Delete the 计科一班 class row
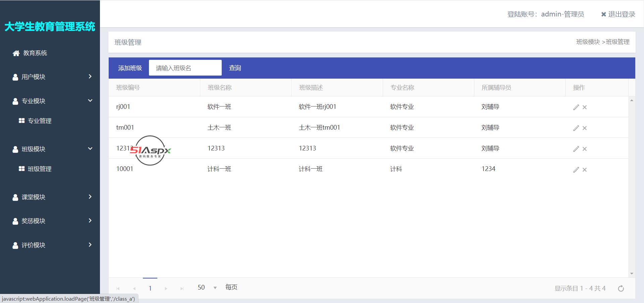The width and height of the screenshot is (644, 303). pos(585,170)
